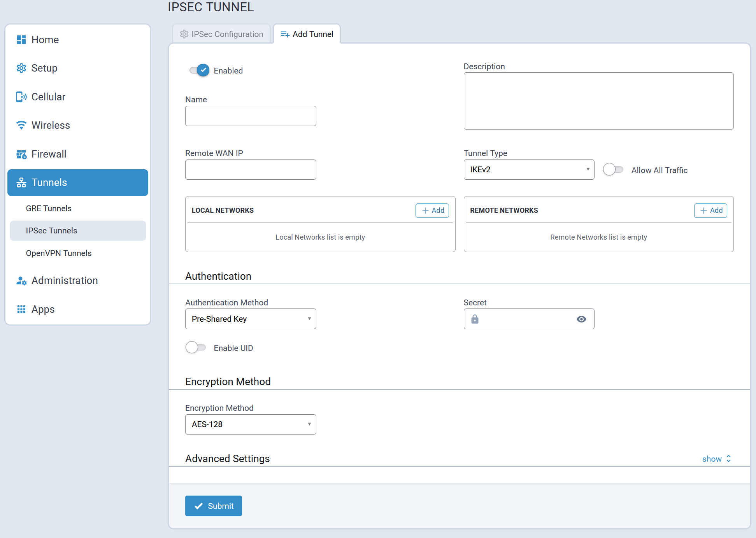Open the Tunnel Type dropdown

coord(528,170)
